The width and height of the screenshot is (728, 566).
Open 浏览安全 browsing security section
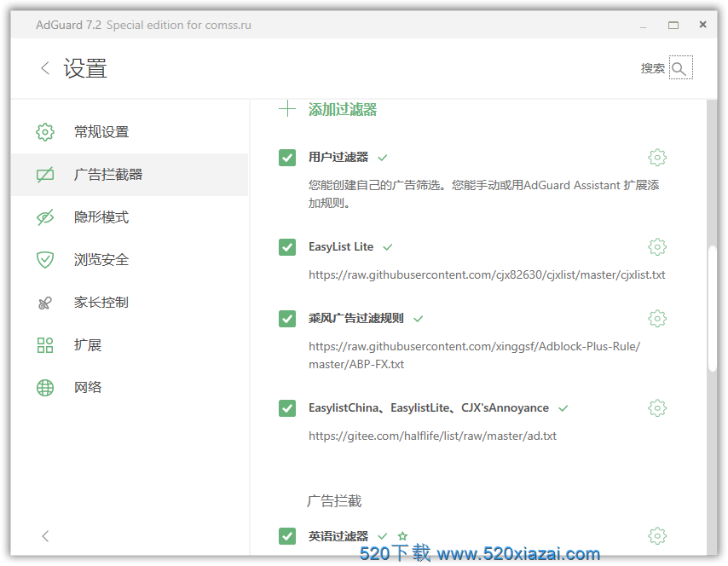coord(130,259)
